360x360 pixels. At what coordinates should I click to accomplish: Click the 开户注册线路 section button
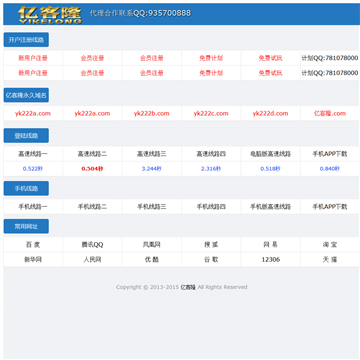tap(26, 40)
